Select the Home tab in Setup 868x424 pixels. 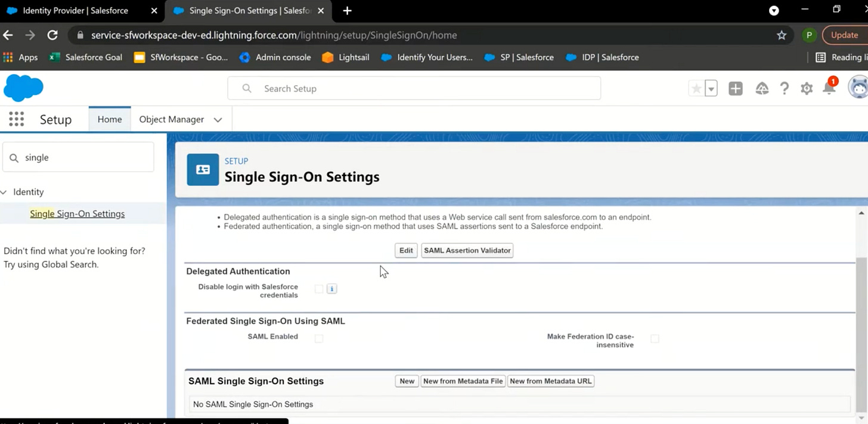coord(110,119)
